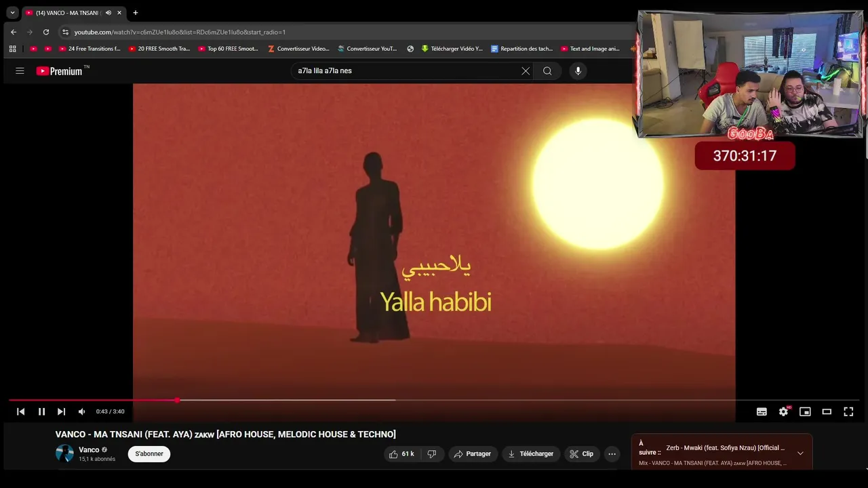Click the 'Yalla habibi' lyric in the video
This screenshot has height=488, width=868.
[x=435, y=302]
